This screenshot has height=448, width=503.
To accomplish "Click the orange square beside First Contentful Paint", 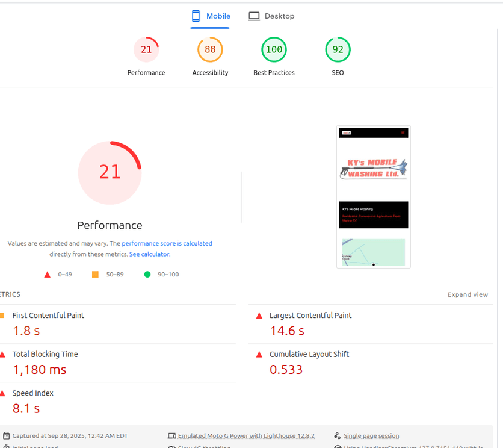I will point(3,314).
